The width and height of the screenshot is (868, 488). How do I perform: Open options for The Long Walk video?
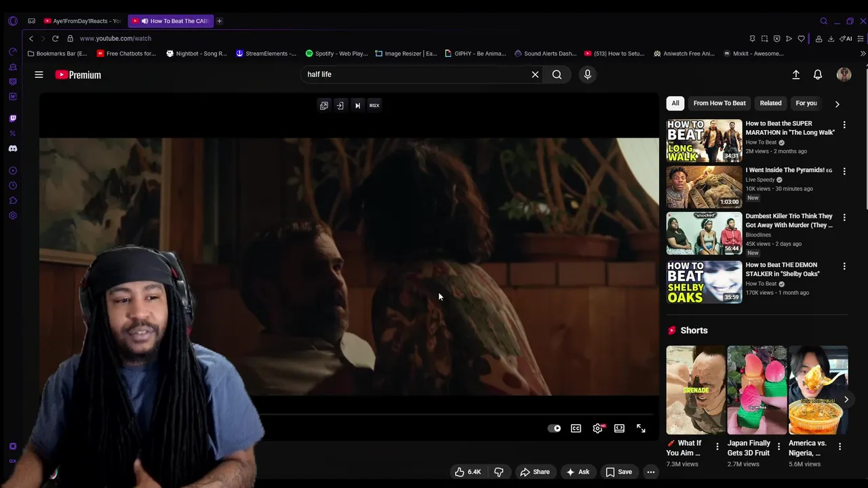point(844,125)
